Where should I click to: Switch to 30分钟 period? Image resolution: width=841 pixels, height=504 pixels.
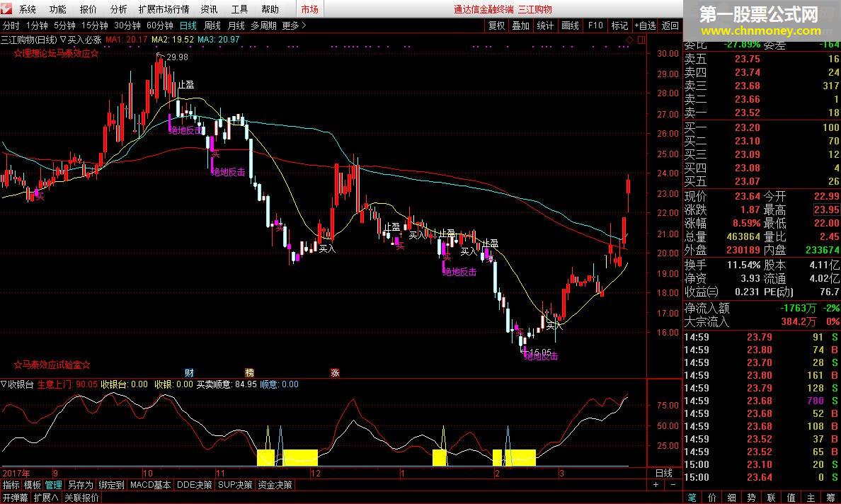(x=127, y=25)
